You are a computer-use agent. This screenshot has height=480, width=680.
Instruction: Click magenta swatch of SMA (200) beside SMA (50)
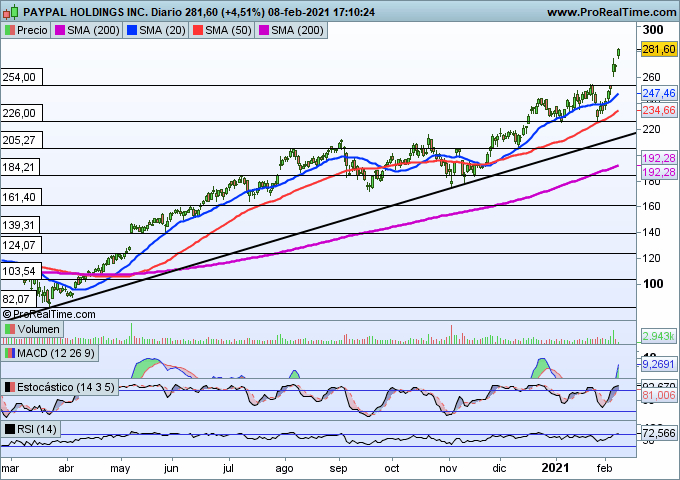pyautogui.click(x=264, y=30)
